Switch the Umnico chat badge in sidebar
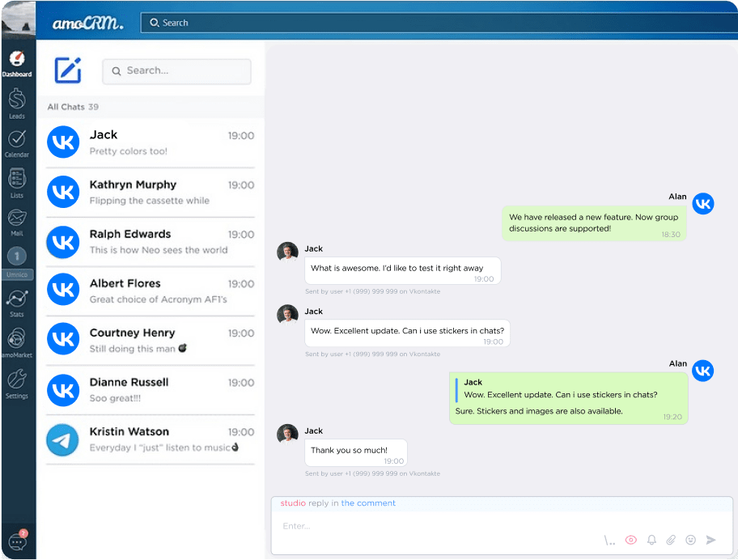This screenshot has height=560, width=738. click(16, 257)
